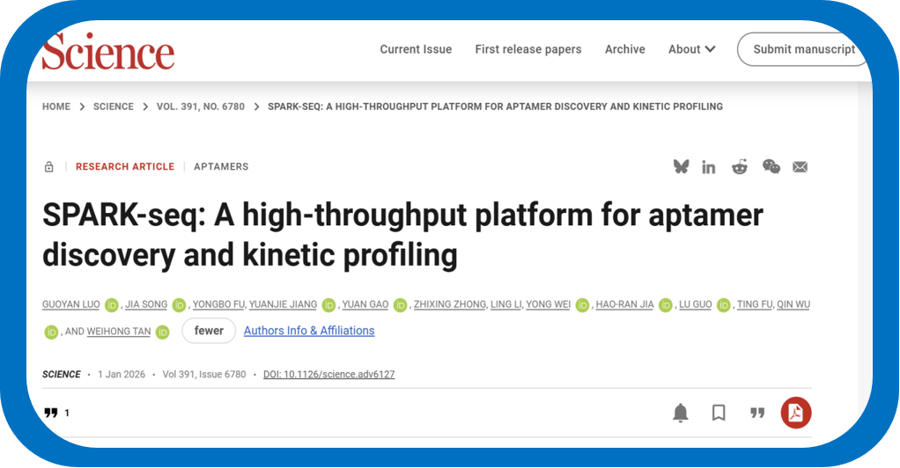Share article on Reddit
900x468 pixels.
pyautogui.click(x=739, y=167)
